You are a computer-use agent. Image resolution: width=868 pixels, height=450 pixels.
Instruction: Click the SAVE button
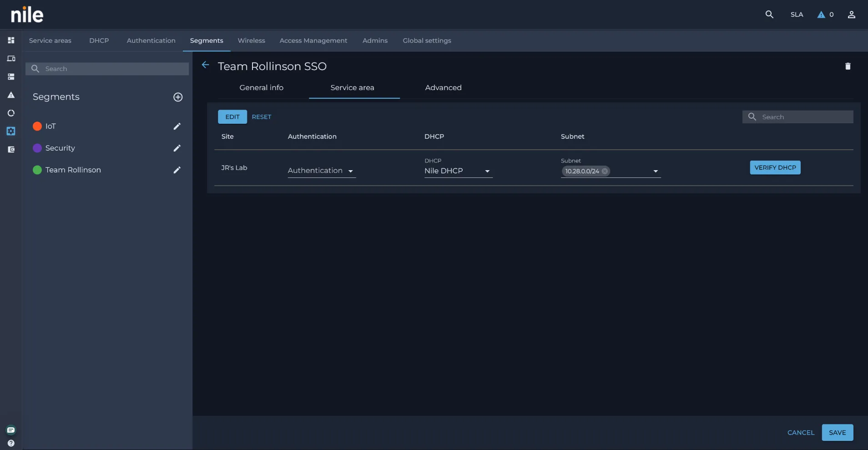click(838, 433)
